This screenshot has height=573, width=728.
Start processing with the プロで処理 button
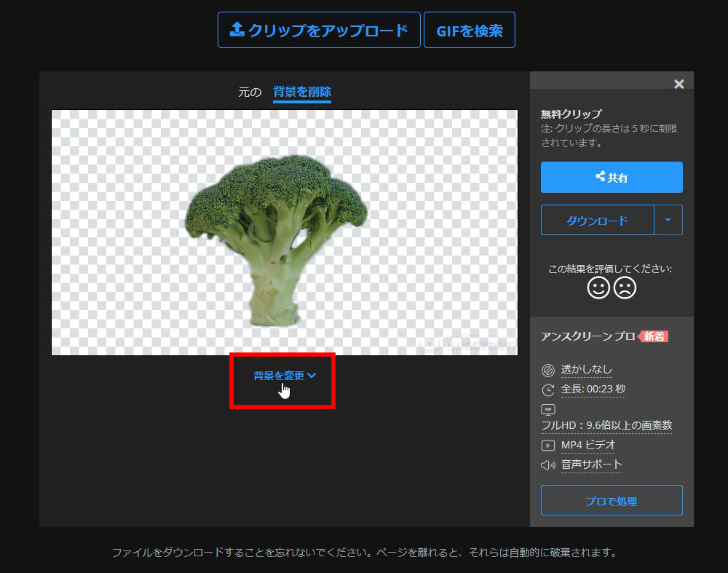pos(611,500)
